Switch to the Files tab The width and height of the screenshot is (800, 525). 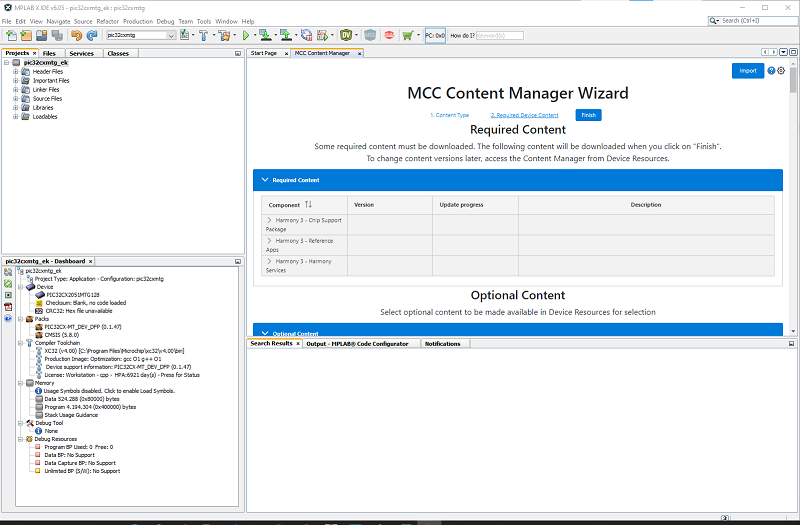click(x=49, y=53)
